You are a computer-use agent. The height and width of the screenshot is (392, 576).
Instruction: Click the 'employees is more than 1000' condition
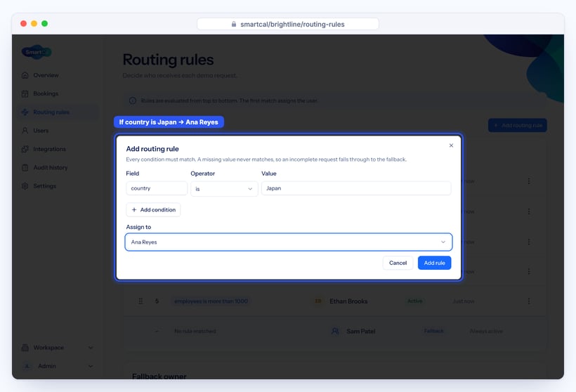click(x=211, y=301)
